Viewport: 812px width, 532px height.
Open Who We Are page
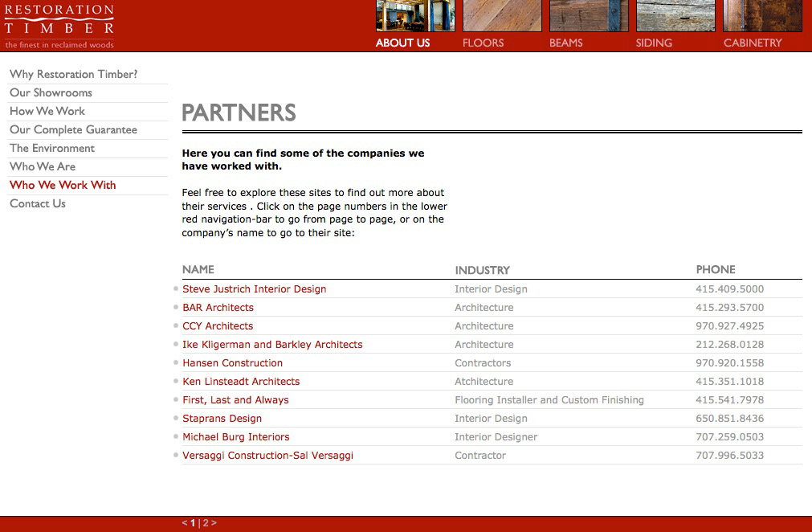[x=43, y=167]
